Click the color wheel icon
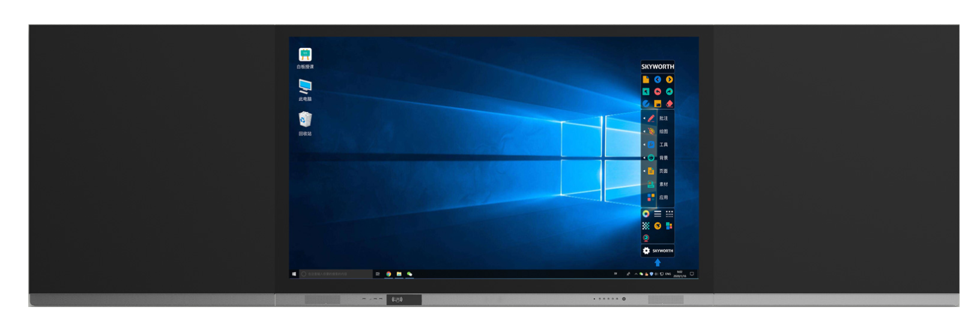 [646, 213]
